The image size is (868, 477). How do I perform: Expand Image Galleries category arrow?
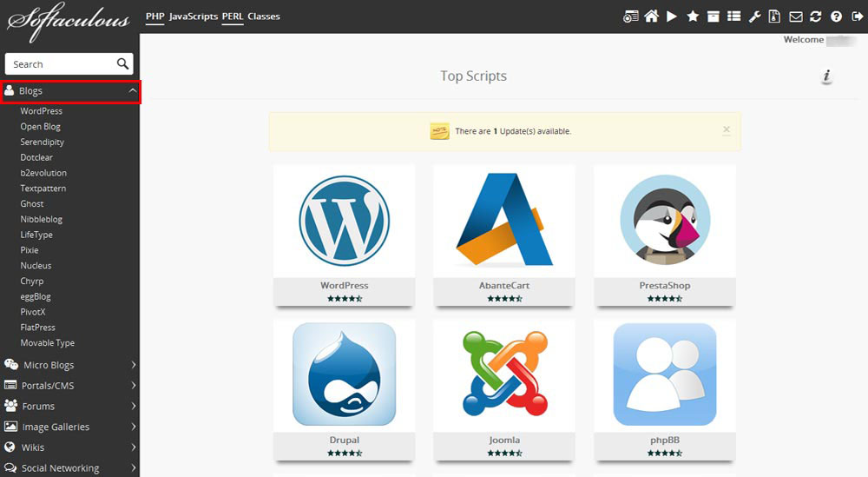coord(134,427)
